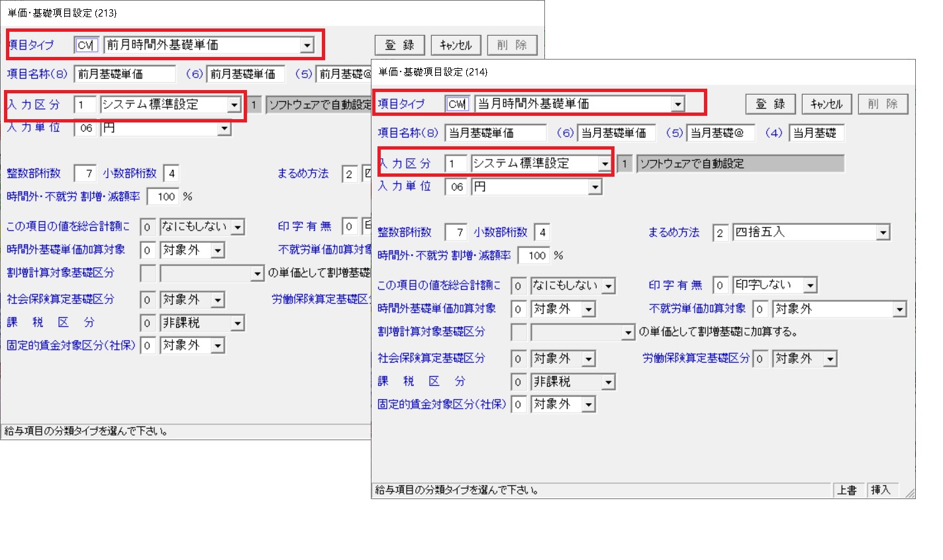Click title 単価・基礎項目設定 (214)
The width and height of the screenshot is (943, 560).
(x=433, y=71)
